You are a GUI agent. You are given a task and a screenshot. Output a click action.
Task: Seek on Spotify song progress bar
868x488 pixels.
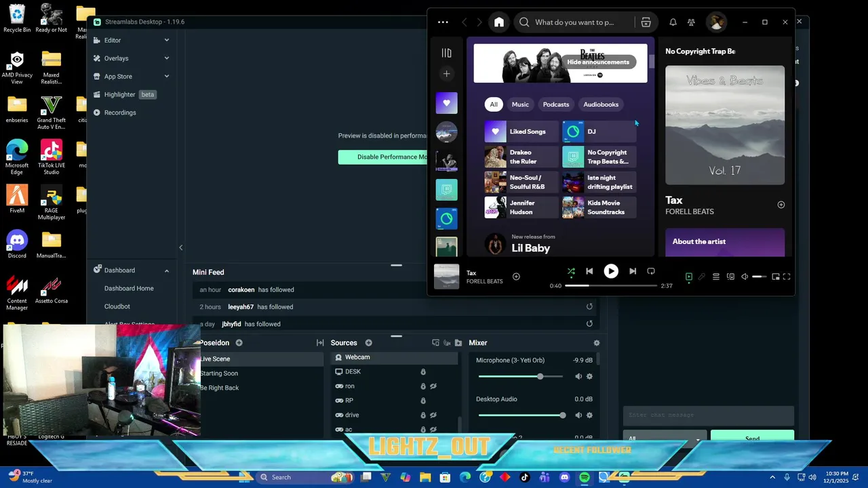[x=611, y=286]
